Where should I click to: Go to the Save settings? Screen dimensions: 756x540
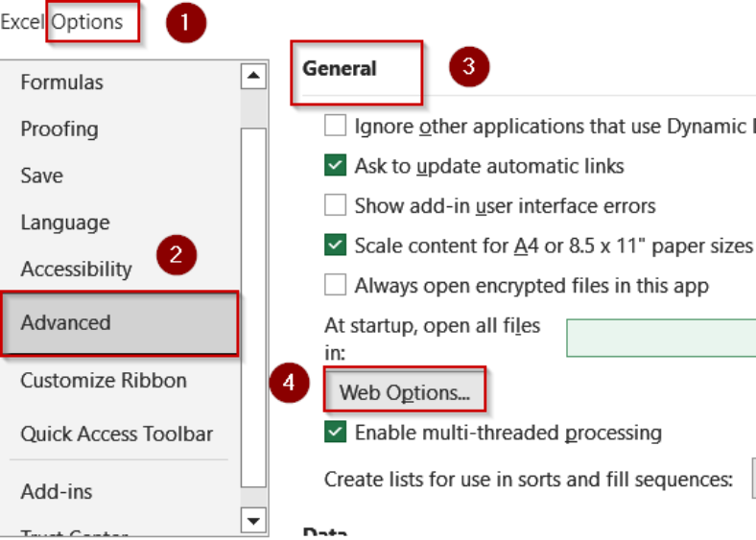click(42, 176)
